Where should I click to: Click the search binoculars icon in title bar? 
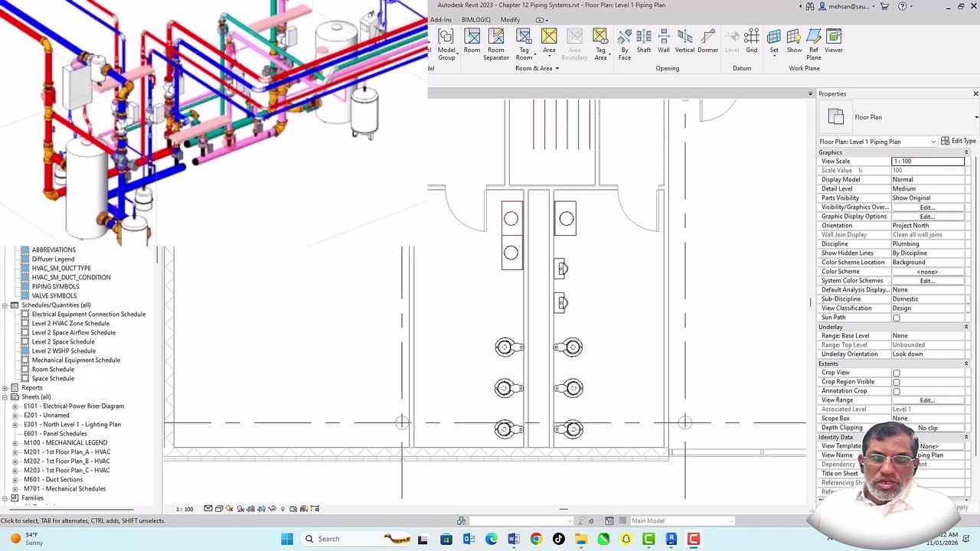(x=810, y=6)
